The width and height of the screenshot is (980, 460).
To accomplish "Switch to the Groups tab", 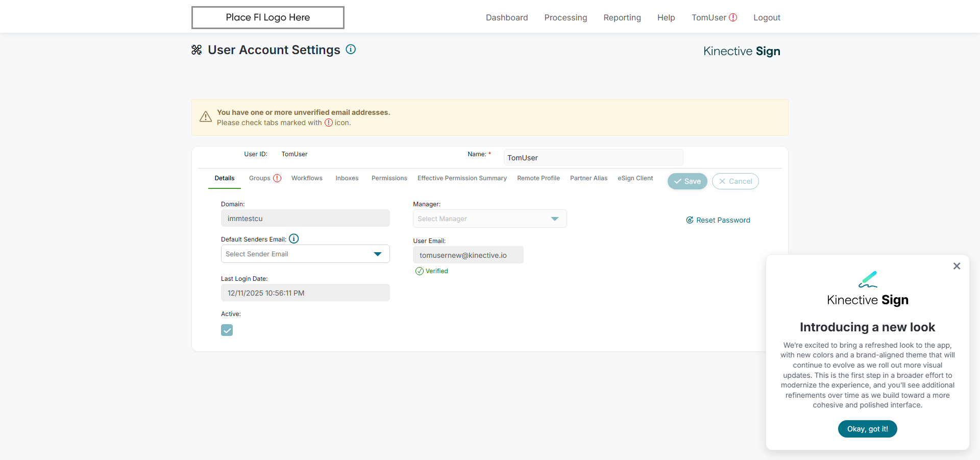I will click(260, 178).
